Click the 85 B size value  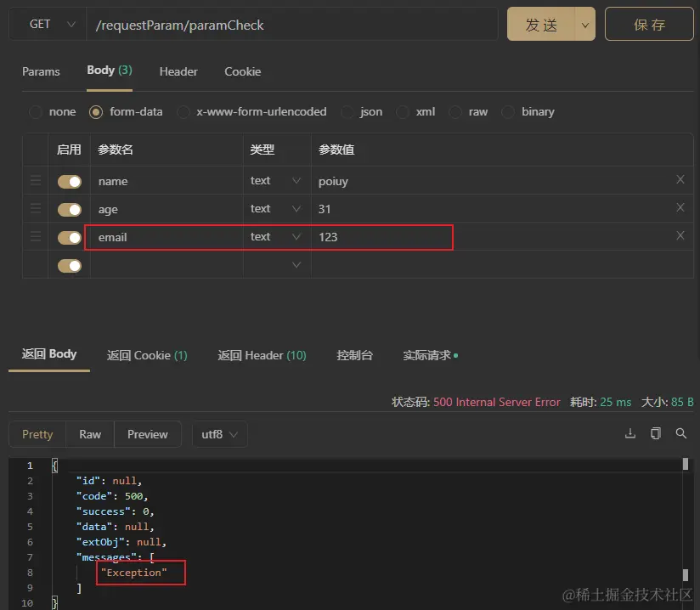[x=682, y=402]
